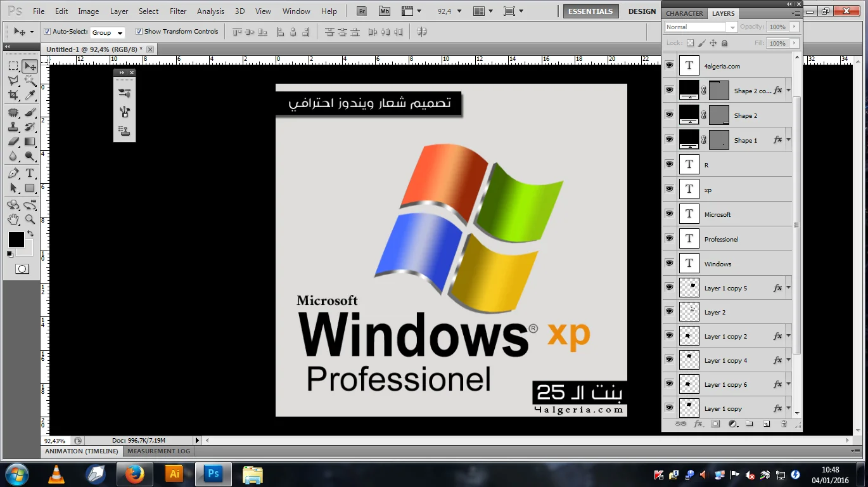Enable Show Transform Controls checkbox
Image resolution: width=868 pixels, height=487 pixels.
[139, 32]
